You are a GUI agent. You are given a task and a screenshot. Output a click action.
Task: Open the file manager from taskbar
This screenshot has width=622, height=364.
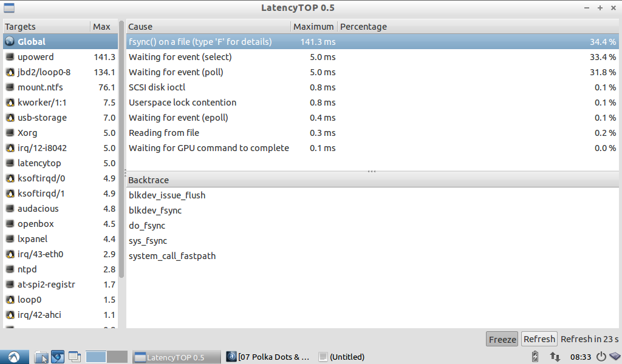(x=41, y=357)
